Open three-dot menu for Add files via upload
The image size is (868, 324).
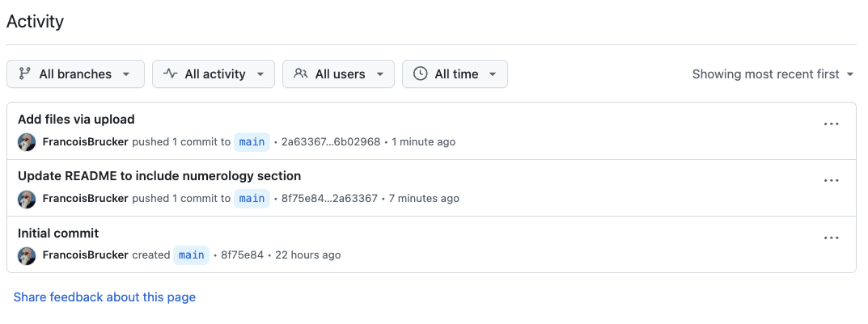point(832,124)
